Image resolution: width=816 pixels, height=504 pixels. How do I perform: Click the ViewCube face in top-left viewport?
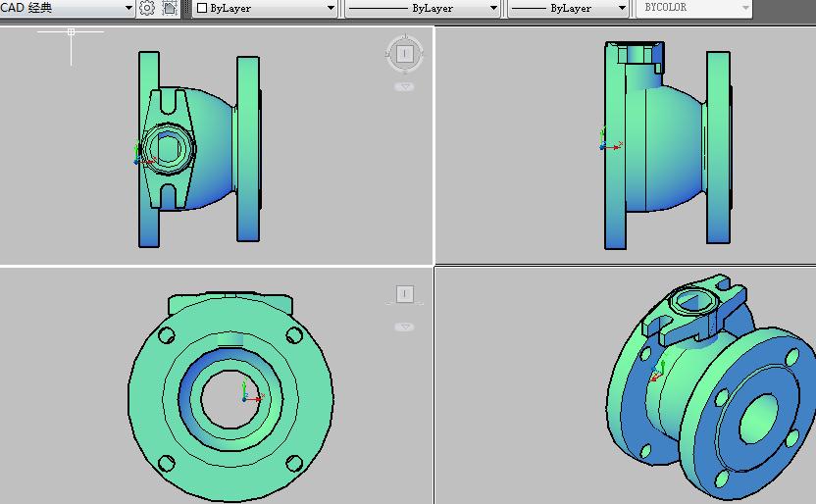tap(404, 54)
